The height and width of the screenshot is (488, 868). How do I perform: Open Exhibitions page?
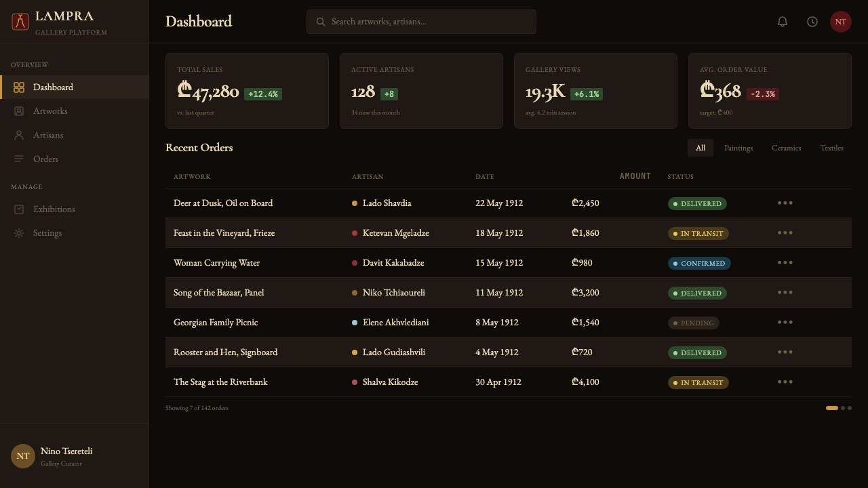pos(75,209)
